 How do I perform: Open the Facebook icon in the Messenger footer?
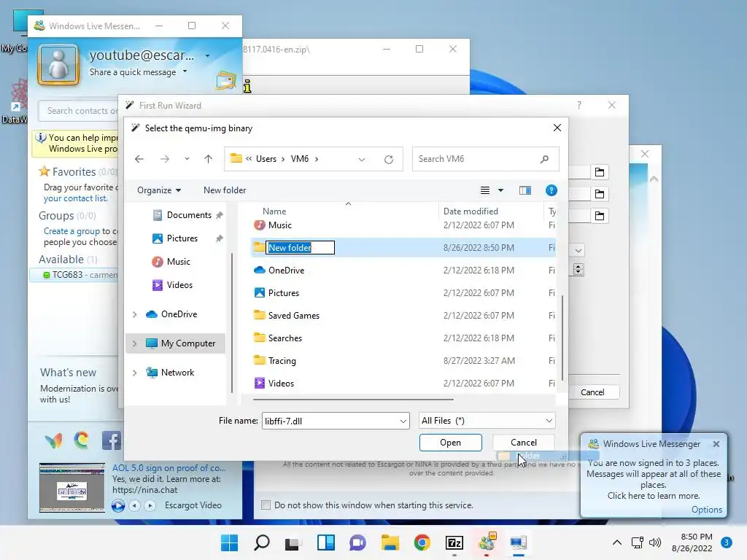(x=112, y=441)
